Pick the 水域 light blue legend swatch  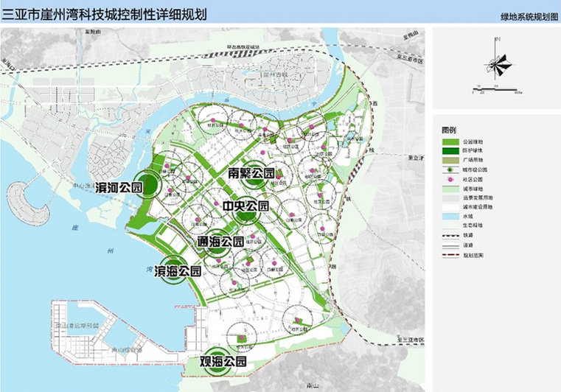tap(450, 217)
